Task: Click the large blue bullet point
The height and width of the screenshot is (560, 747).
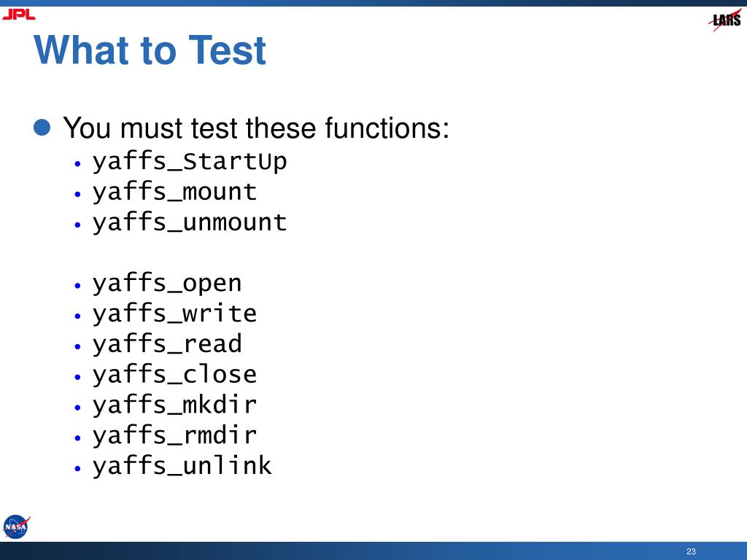Action: coord(42,127)
